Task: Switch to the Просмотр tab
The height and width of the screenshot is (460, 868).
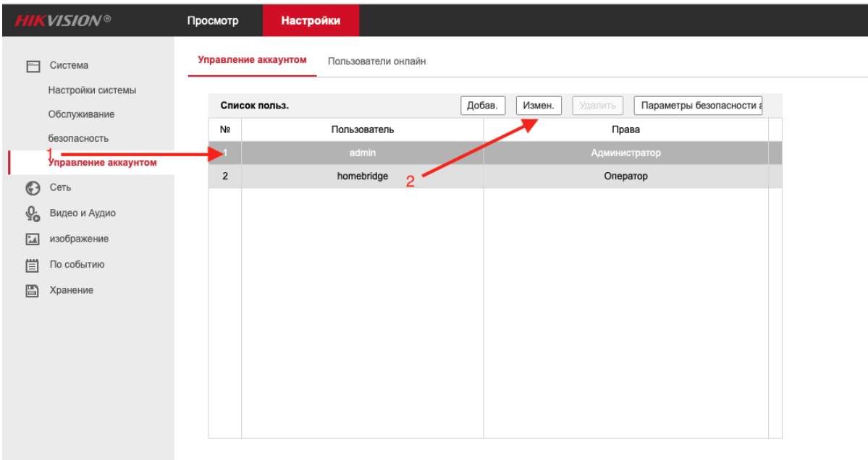Action: (213, 20)
